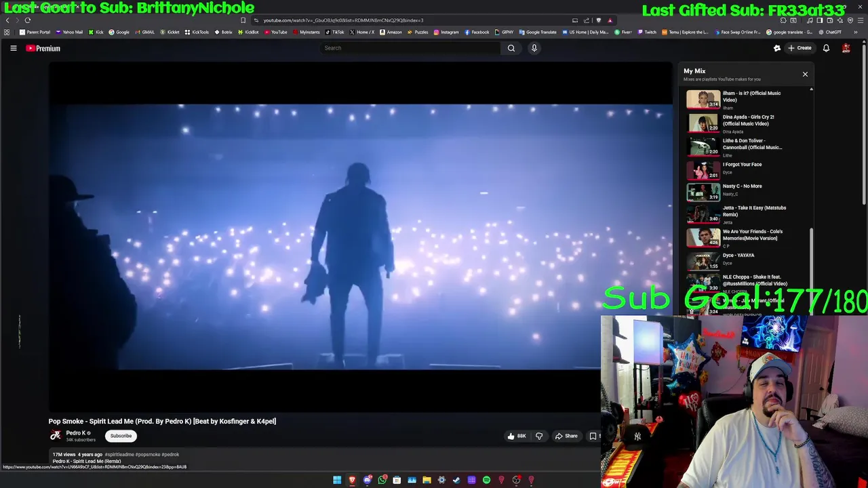
Task: Open the YouTube Create menu
Action: tap(800, 48)
